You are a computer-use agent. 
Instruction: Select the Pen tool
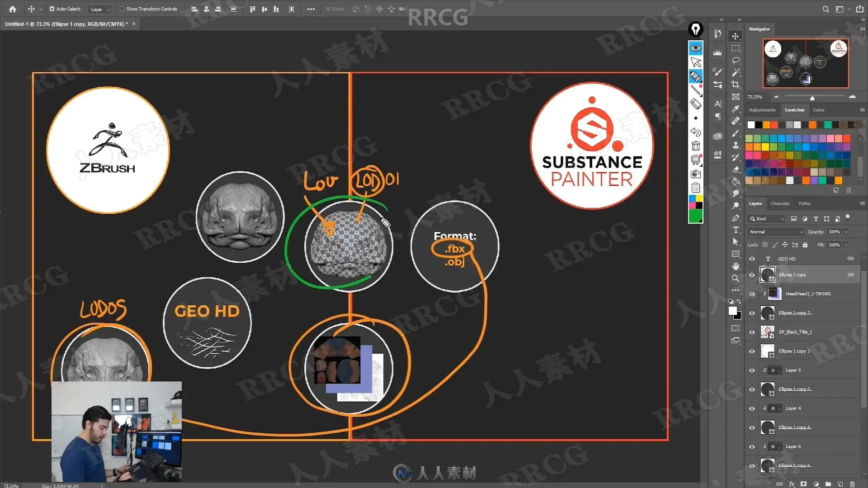(736, 218)
